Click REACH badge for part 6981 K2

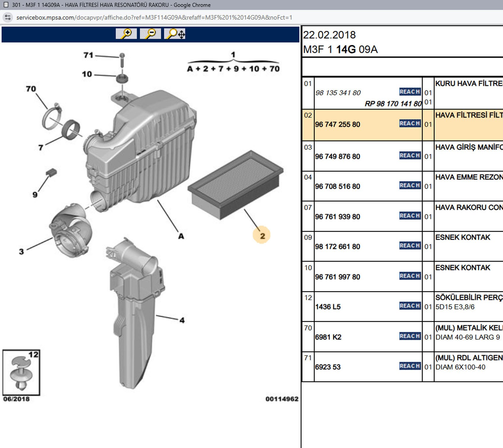[x=410, y=336]
